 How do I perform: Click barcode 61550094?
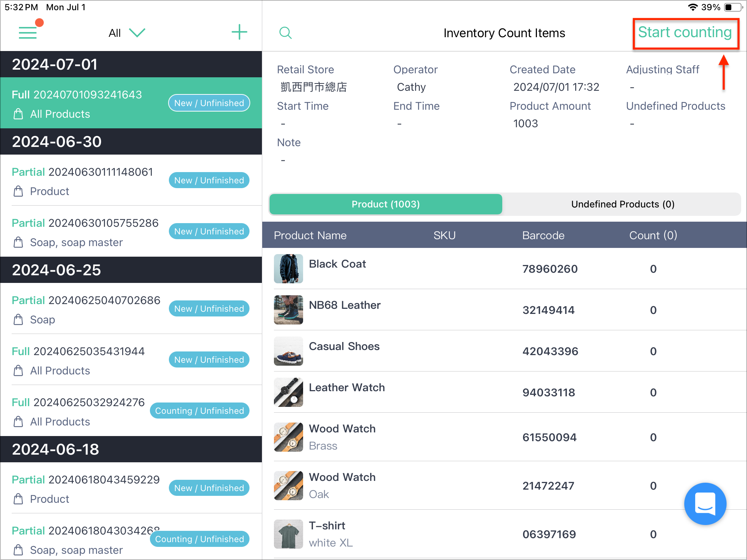549,437
